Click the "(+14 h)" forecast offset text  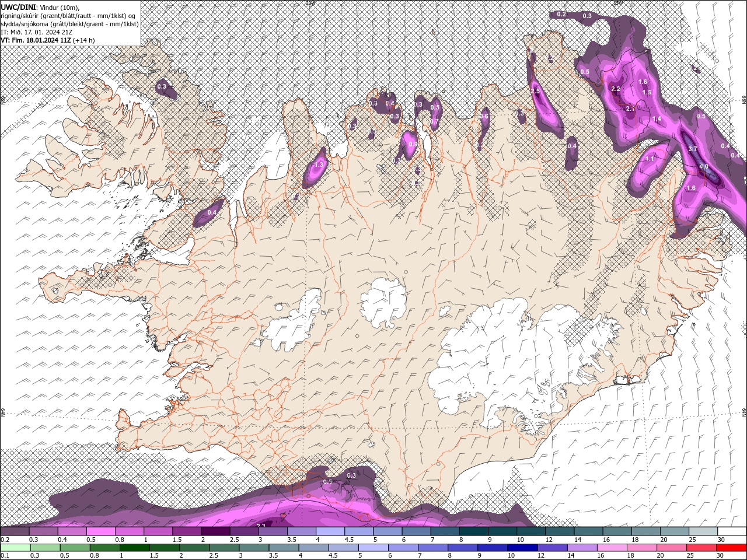[84, 40]
